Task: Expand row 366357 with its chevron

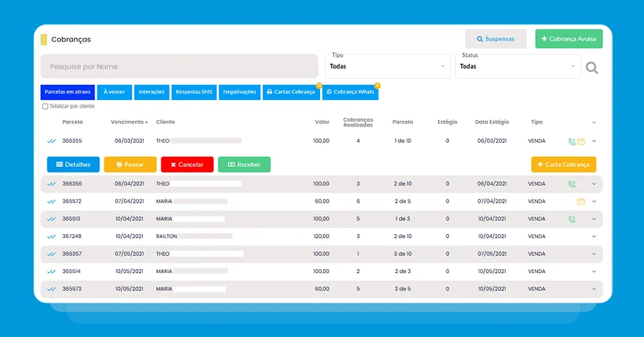Action: [594, 254]
